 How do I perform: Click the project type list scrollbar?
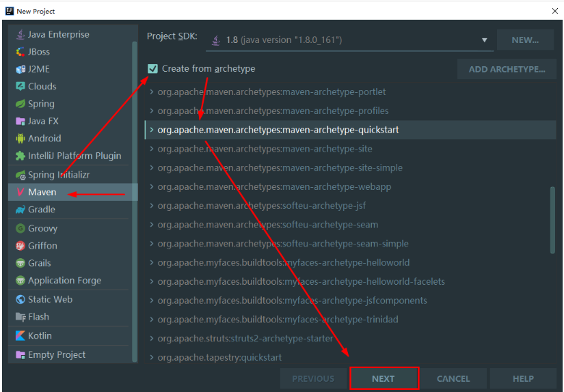[x=135, y=201]
